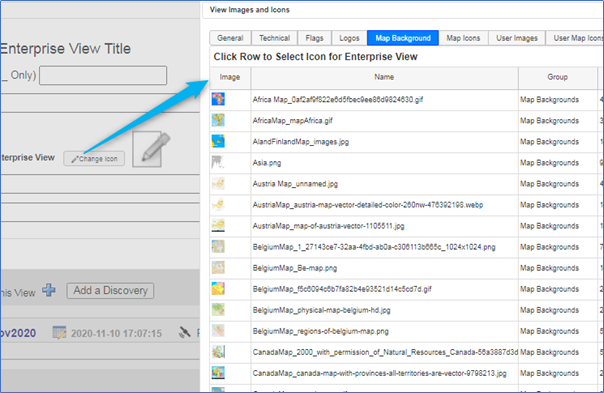Select the colorful CanadaMap provinces thumbnail
604x393 pixels.
coord(218,373)
